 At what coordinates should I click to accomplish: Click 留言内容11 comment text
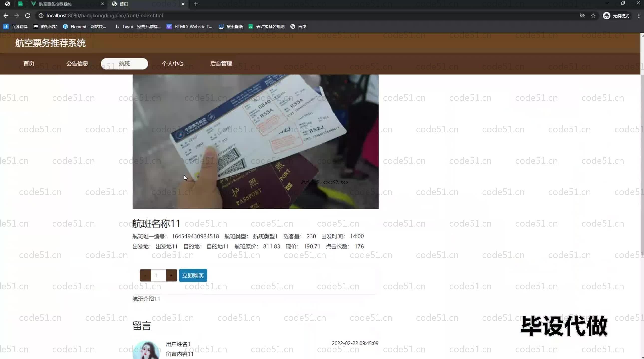click(180, 354)
